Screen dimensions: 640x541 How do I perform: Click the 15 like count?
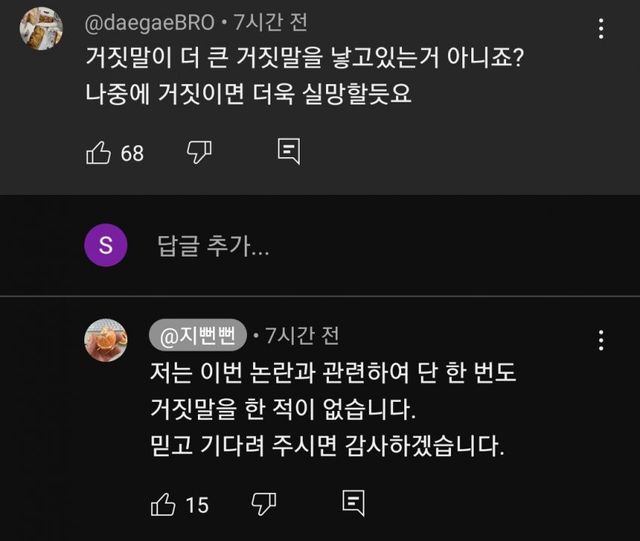(197, 505)
